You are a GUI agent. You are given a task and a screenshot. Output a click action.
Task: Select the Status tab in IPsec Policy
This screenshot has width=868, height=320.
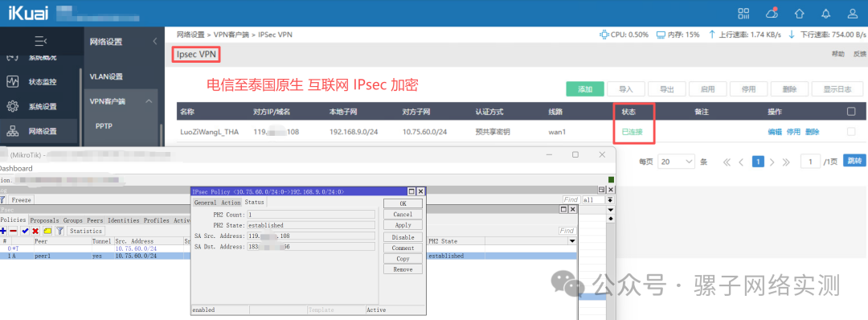pyautogui.click(x=255, y=202)
